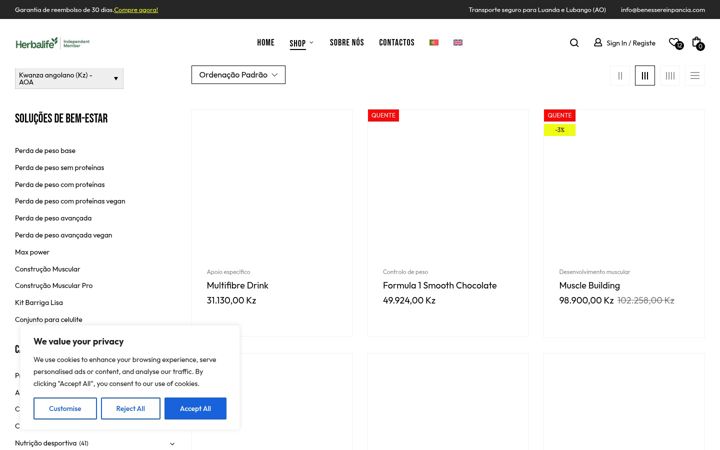Open the Muscle Building product title
The image size is (720, 450).
(590, 286)
